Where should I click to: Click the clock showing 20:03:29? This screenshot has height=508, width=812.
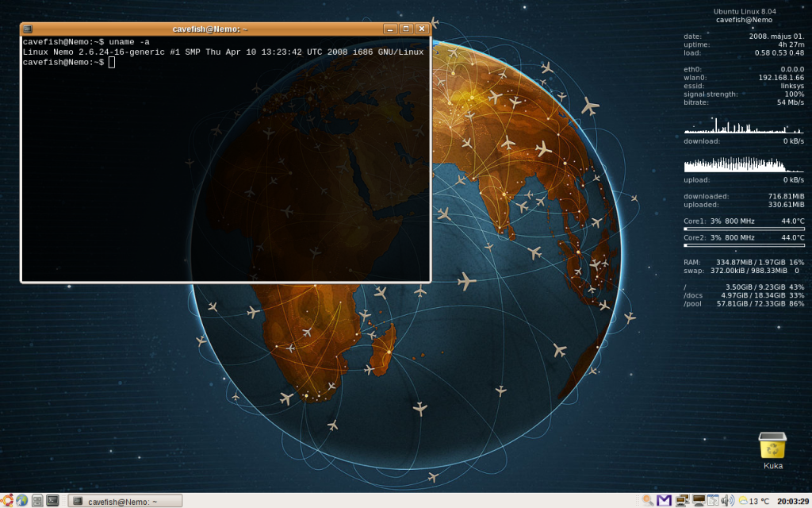[x=792, y=501]
